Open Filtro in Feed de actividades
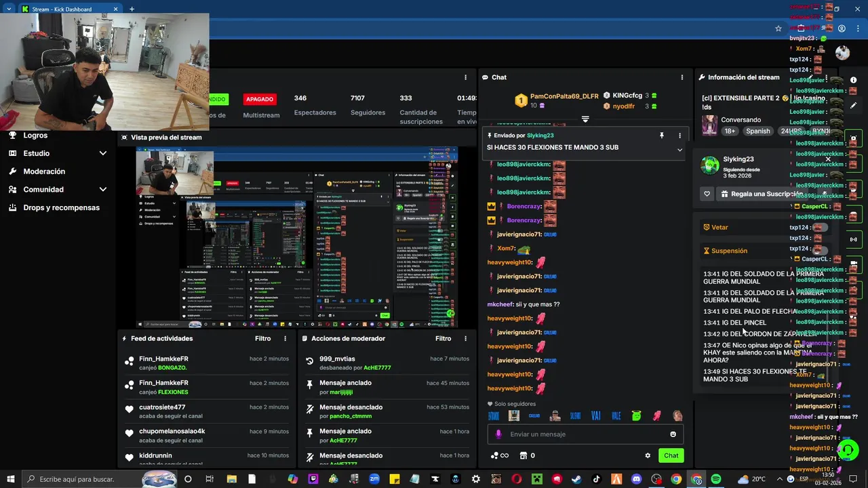 (262, 338)
